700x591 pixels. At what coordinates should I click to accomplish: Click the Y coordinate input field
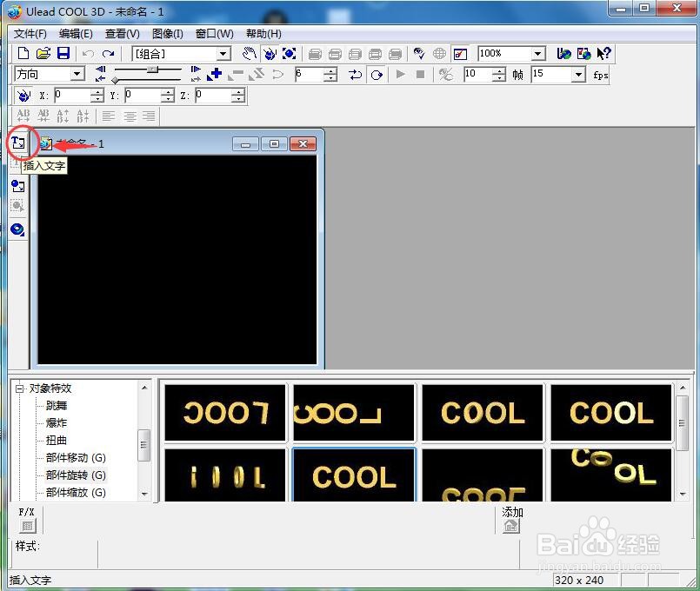143,95
